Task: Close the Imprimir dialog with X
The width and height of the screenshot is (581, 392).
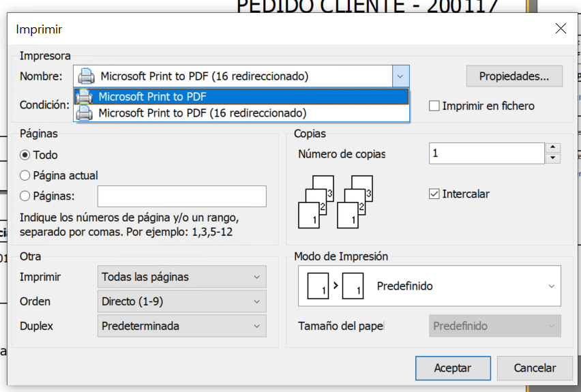Action: point(561,29)
